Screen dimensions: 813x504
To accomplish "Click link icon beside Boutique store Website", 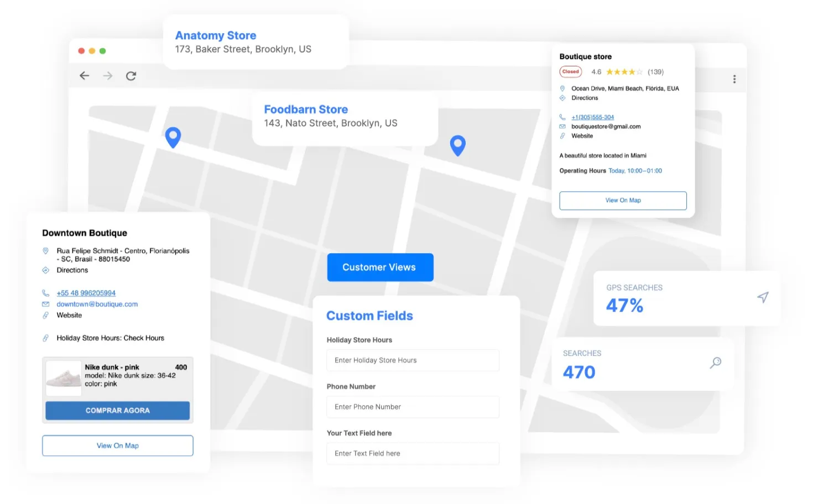I will pyautogui.click(x=562, y=136).
